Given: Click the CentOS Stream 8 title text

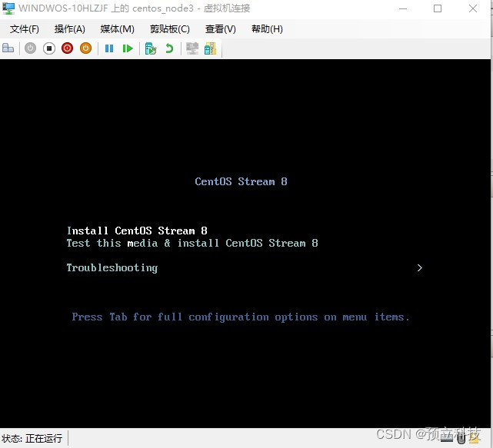Looking at the screenshot, I should point(241,181).
